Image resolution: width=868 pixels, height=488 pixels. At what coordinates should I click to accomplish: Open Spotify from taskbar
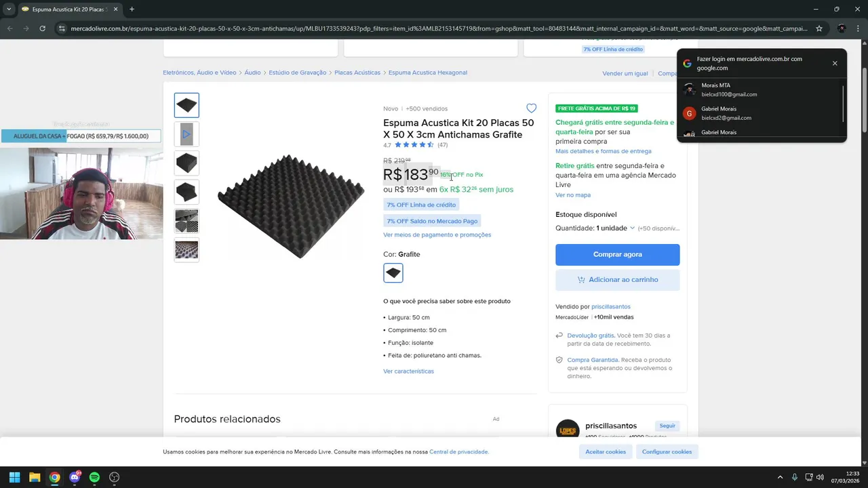click(94, 477)
